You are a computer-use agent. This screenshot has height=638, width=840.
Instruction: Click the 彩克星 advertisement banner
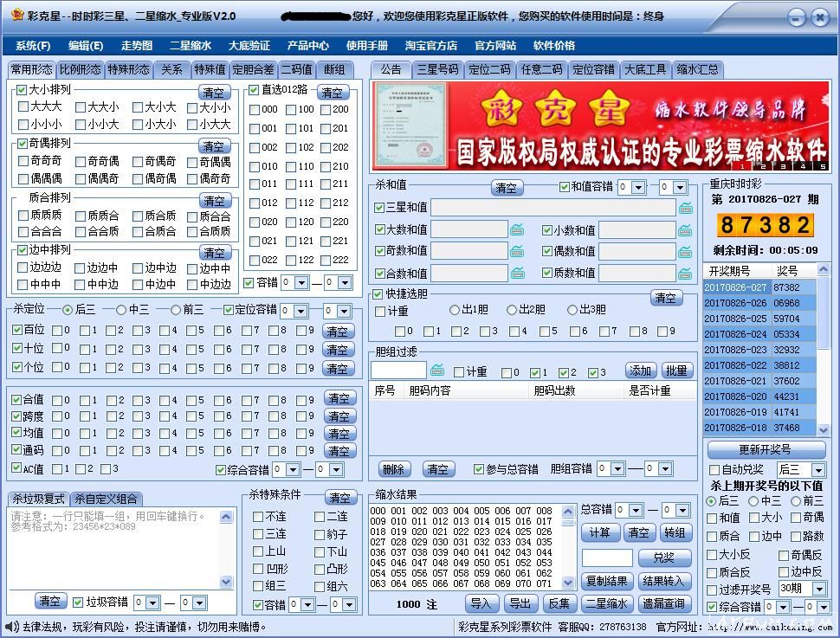[x=600, y=126]
